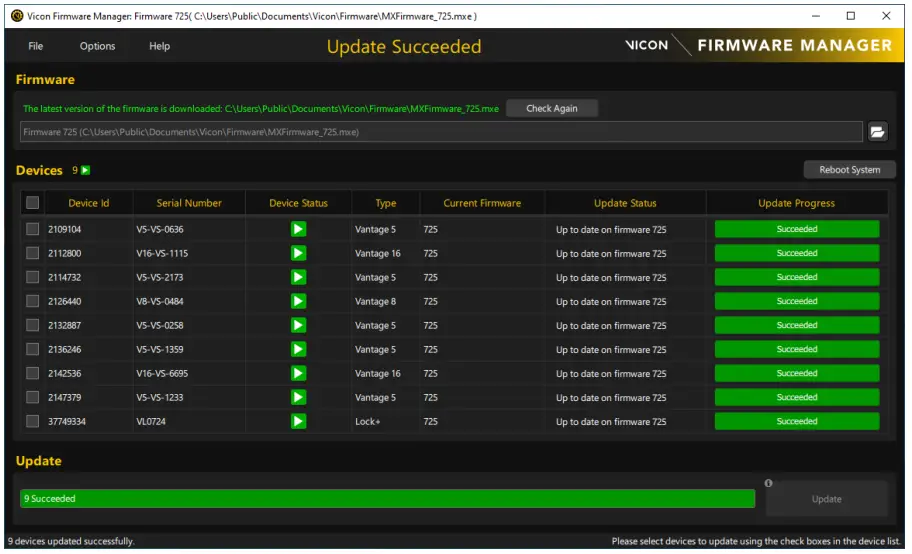
Task: Open the File menu
Action: [x=35, y=46]
